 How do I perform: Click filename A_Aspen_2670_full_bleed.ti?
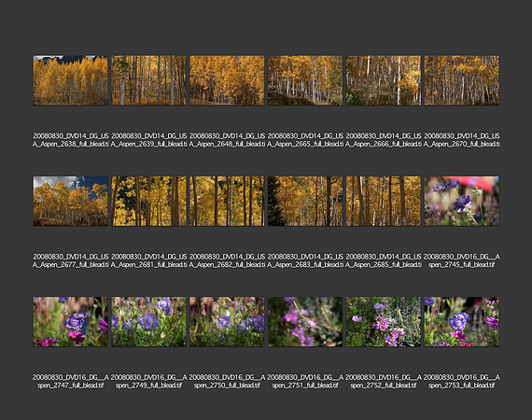click(462, 144)
